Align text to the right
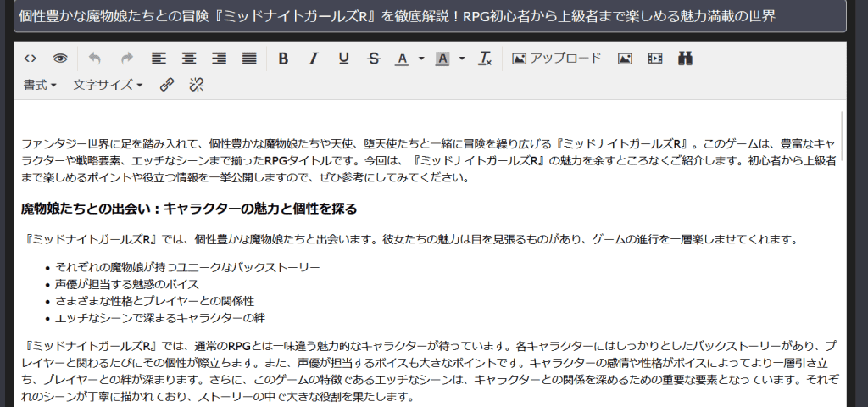The height and width of the screenshot is (407, 868). pyautogui.click(x=220, y=59)
